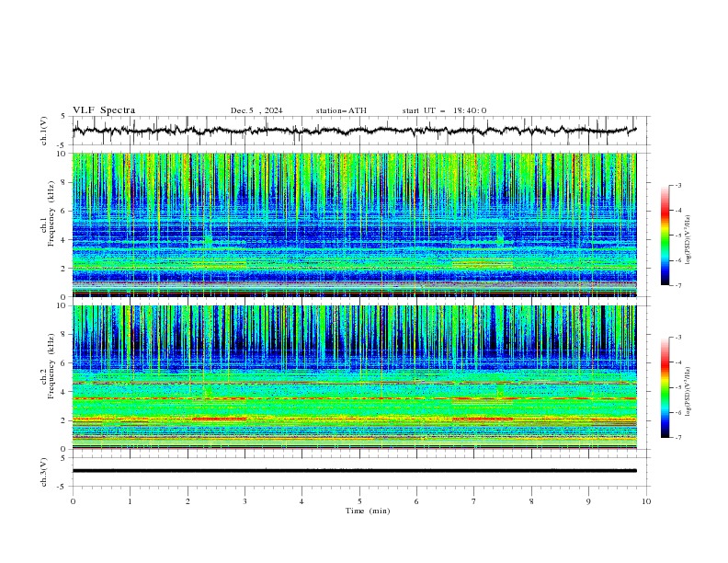Click the '0' tick on the time axis

(73, 501)
